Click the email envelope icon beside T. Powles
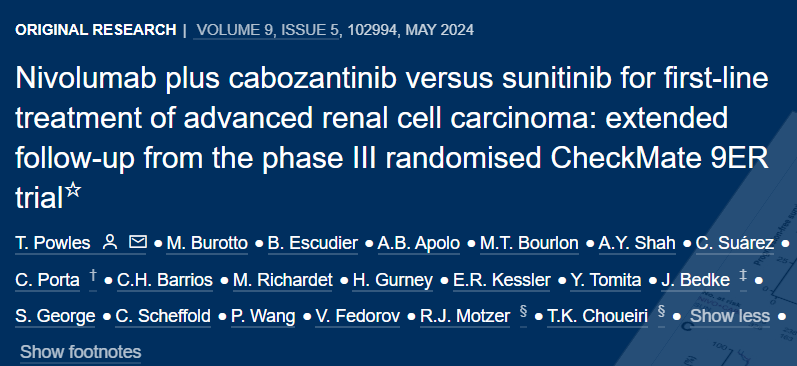797x366 pixels. click(x=137, y=242)
